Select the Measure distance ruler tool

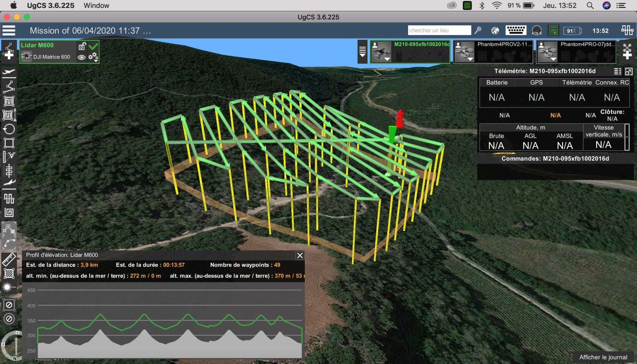[x=9, y=260]
